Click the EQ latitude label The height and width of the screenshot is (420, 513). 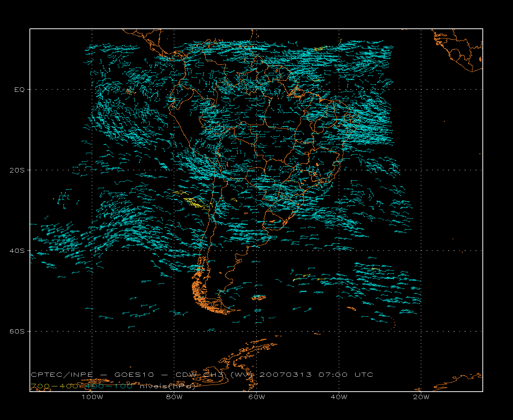(19, 90)
